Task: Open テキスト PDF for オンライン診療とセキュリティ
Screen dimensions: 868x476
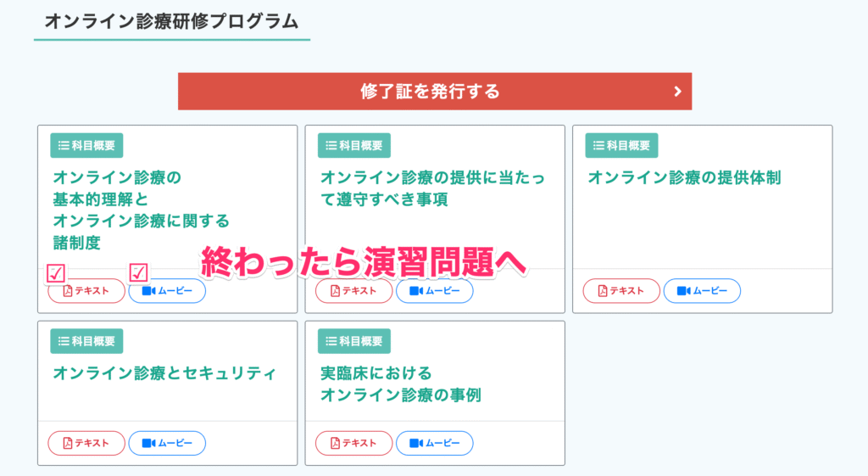Action: (x=86, y=443)
